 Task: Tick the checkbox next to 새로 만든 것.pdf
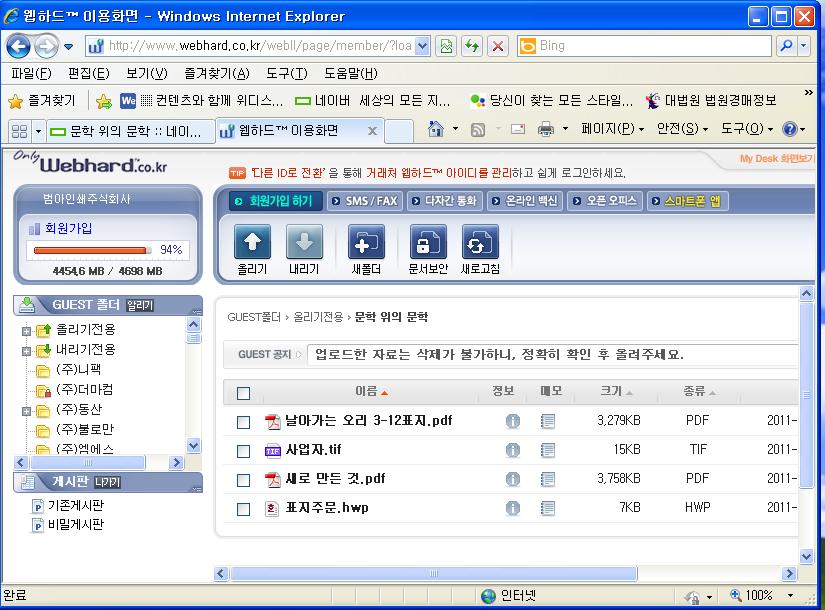click(x=243, y=480)
